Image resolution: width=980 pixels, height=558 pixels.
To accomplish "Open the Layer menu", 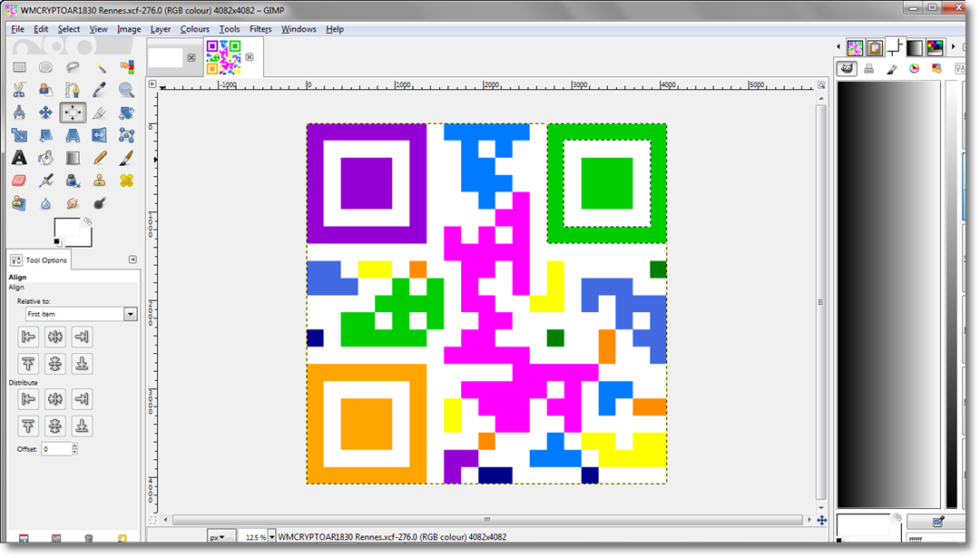I will pos(161,29).
